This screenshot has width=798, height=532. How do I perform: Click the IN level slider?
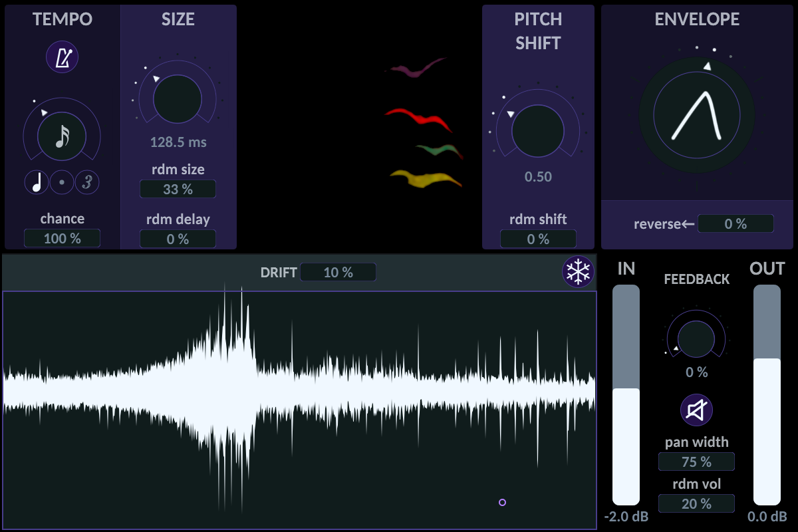click(x=626, y=395)
